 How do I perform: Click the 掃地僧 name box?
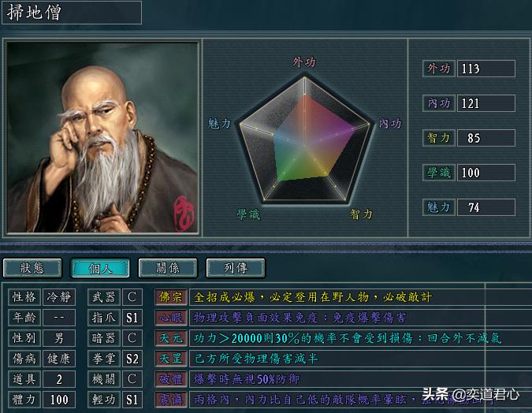coord(72,13)
